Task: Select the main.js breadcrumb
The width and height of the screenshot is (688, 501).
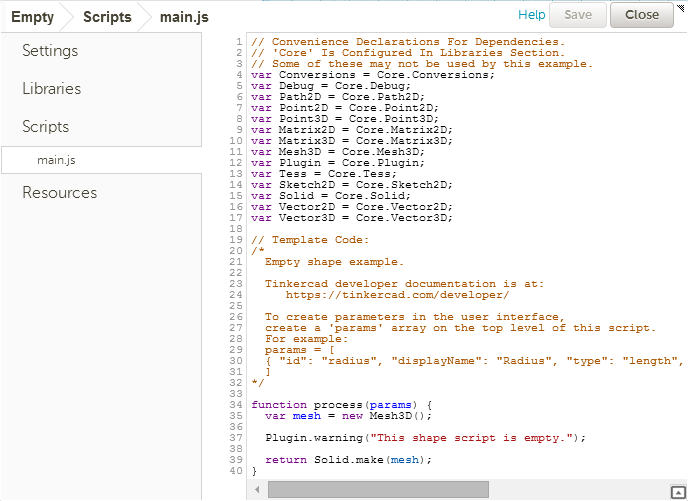Action: (x=184, y=17)
